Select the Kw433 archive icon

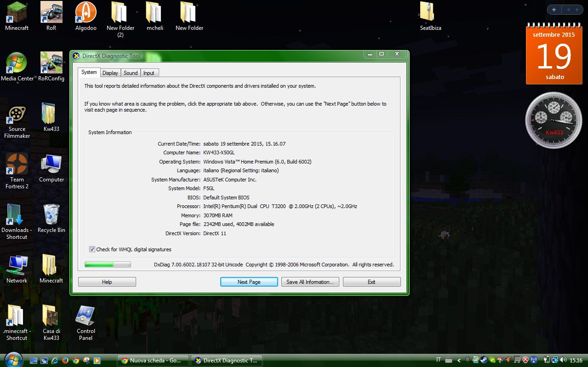tap(51, 117)
